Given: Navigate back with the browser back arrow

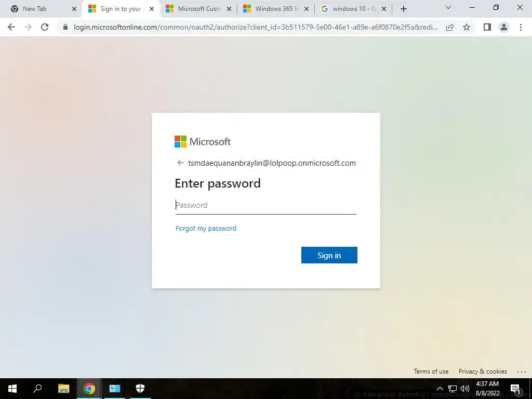Looking at the screenshot, I should pos(11,27).
